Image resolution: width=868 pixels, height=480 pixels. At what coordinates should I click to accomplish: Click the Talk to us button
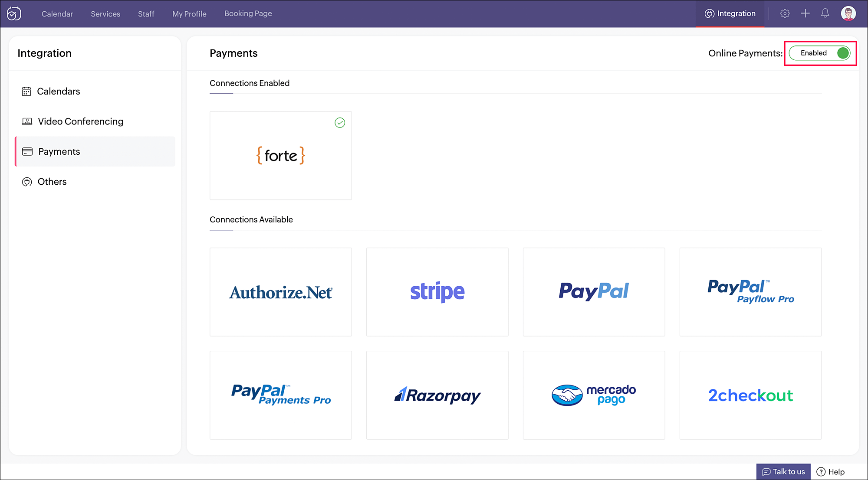[783, 472]
